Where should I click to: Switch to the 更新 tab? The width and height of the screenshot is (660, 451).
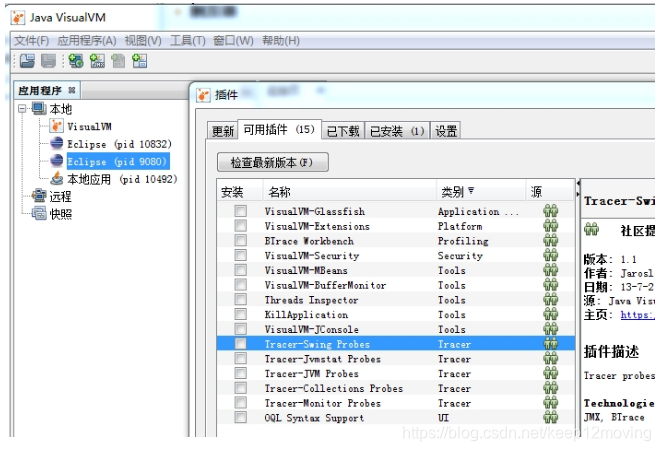[x=222, y=131]
